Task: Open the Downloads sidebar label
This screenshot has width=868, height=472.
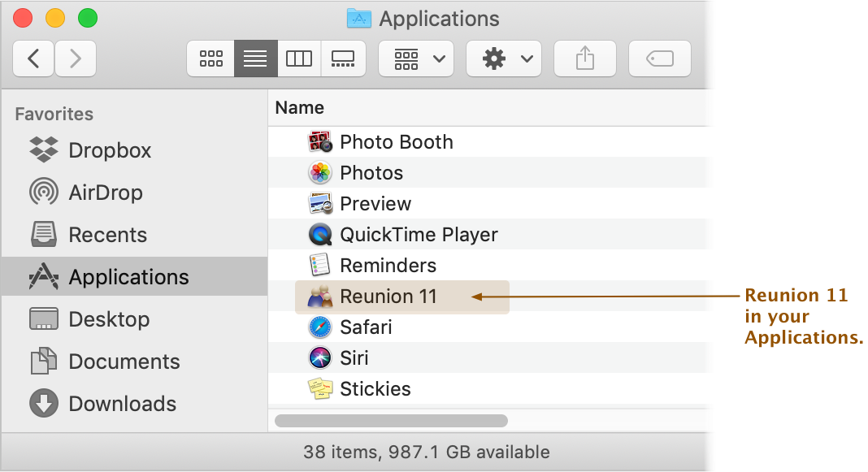Action: pyautogui.click(x=123, y=404)
